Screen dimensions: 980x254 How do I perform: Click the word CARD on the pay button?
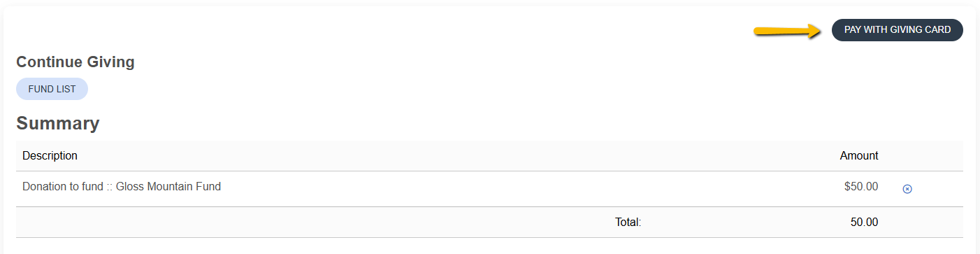tap(937, 30)
